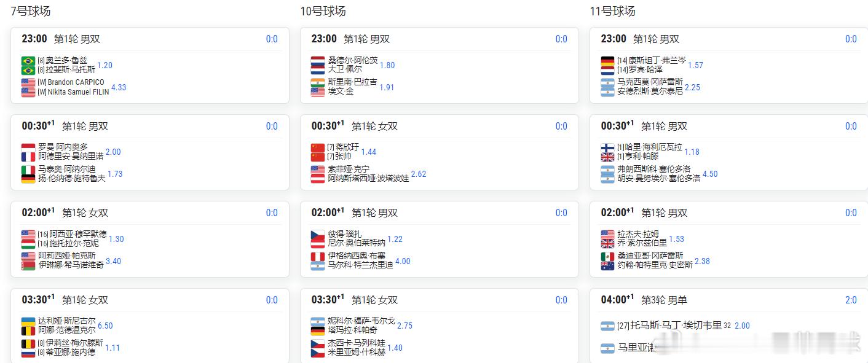Open the 0:0 score of 7号球场 23:00 match

(x=272, y=39)
